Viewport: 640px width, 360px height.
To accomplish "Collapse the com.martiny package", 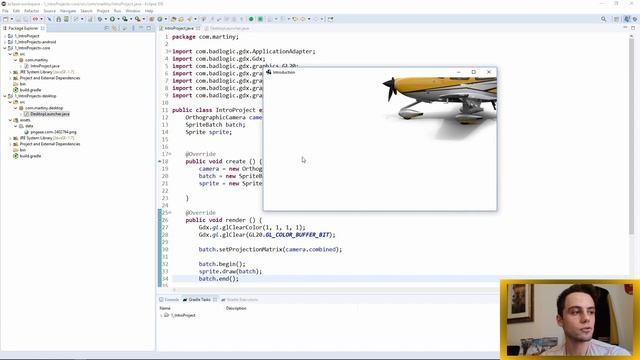I will coord(16,60).
